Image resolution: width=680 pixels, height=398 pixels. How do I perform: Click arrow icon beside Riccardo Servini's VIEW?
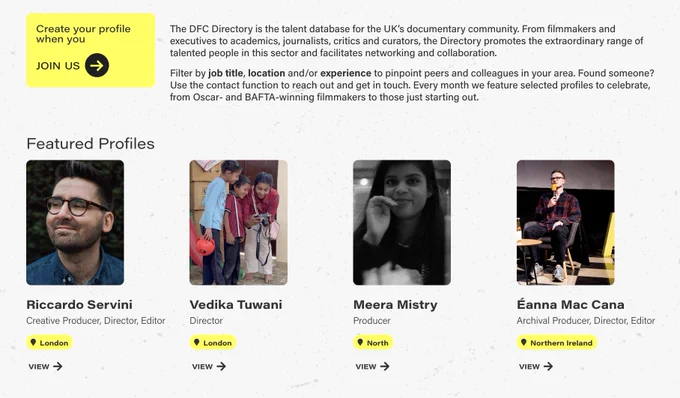[58, 366]
